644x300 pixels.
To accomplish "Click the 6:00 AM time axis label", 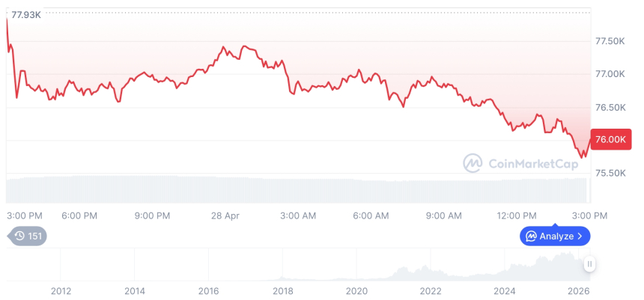I will [371, 215].
